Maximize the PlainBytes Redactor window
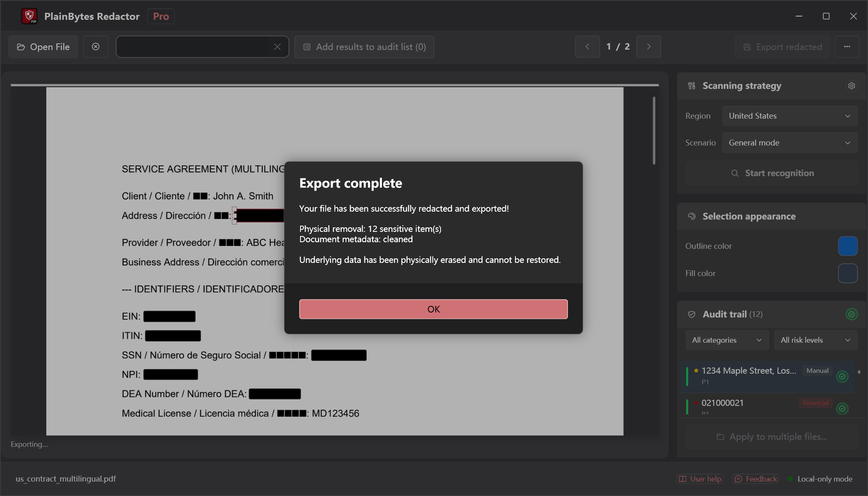 coord(826,16)
